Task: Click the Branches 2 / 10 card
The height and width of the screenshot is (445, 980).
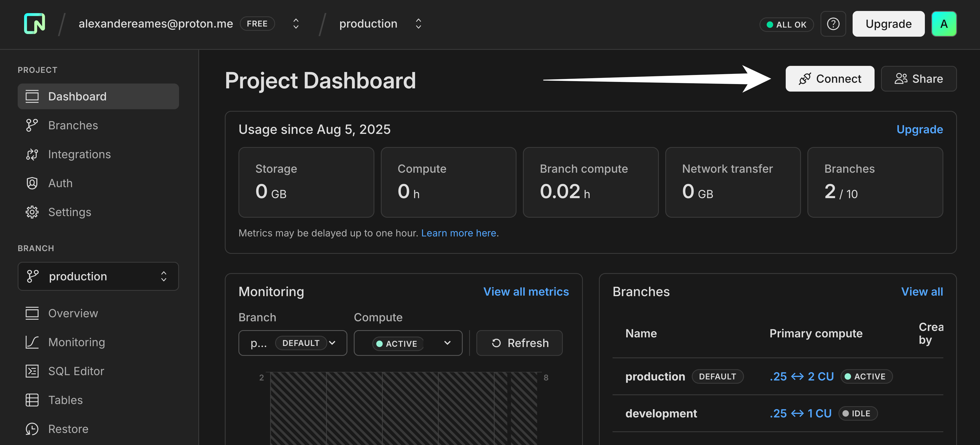Action: click(875, 182)
